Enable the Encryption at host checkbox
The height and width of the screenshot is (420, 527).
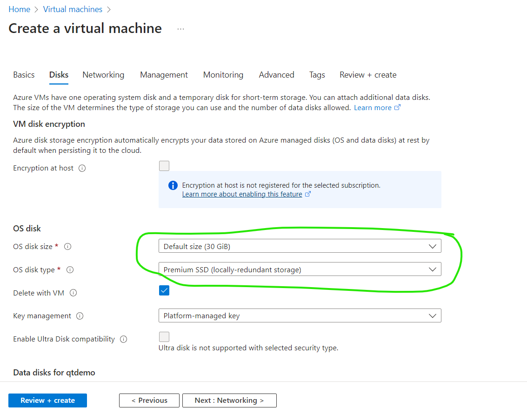[164, 166]
